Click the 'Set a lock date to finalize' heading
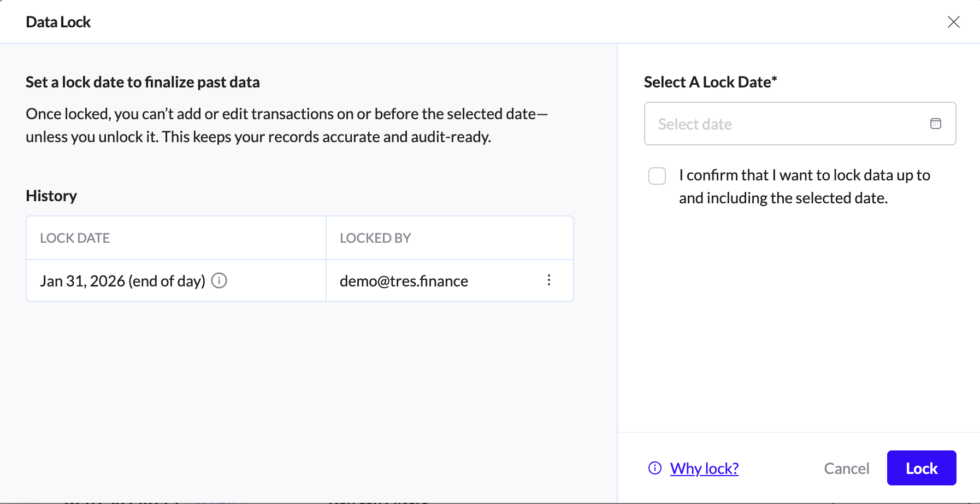This screenshot has height=504, width=980. 143,82
